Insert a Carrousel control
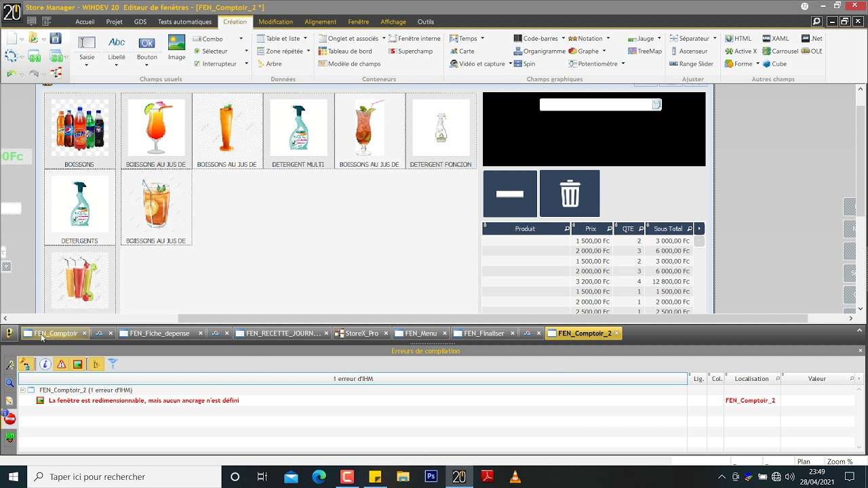Screen dimensions: 868x488 [780, 51]
